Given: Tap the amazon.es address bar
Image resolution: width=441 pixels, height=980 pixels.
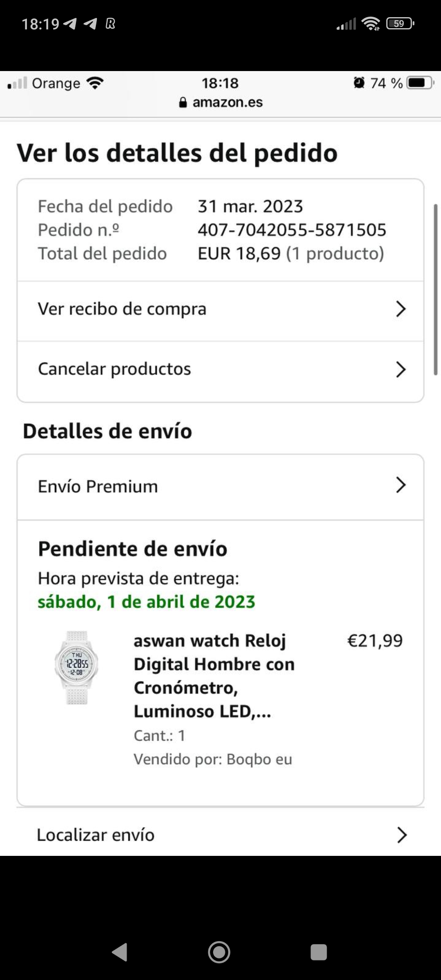Looking at the screenshot, I should pos(227,102).
